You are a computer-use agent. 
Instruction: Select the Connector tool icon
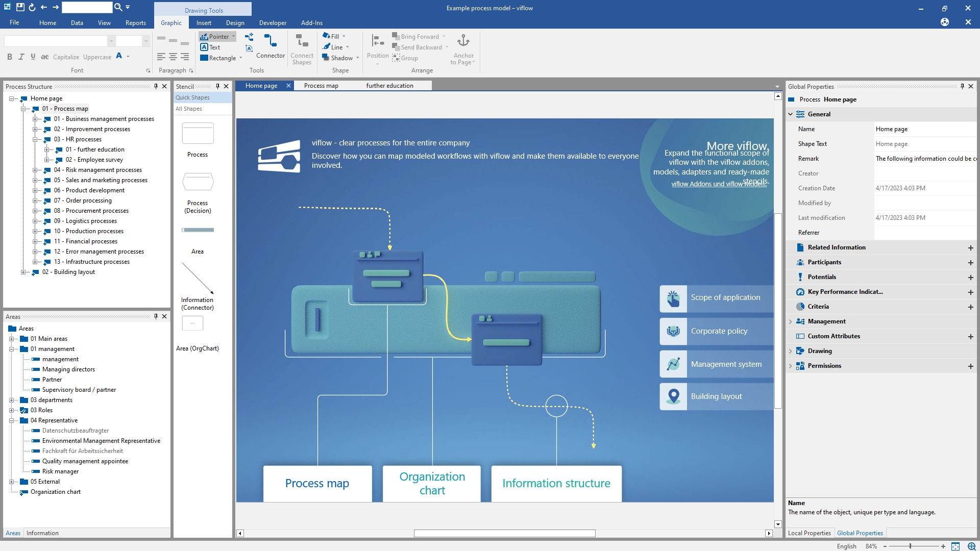point(270,41)
